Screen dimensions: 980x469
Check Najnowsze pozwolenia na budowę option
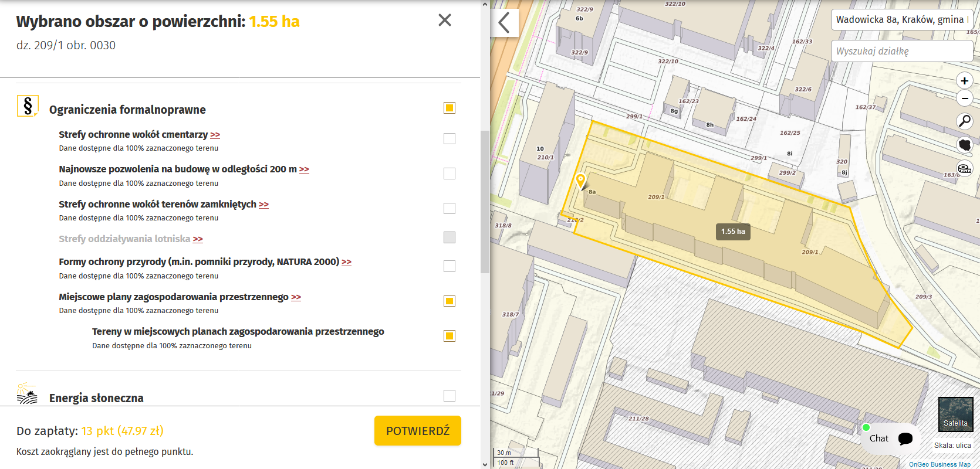(x=450, y=174)
